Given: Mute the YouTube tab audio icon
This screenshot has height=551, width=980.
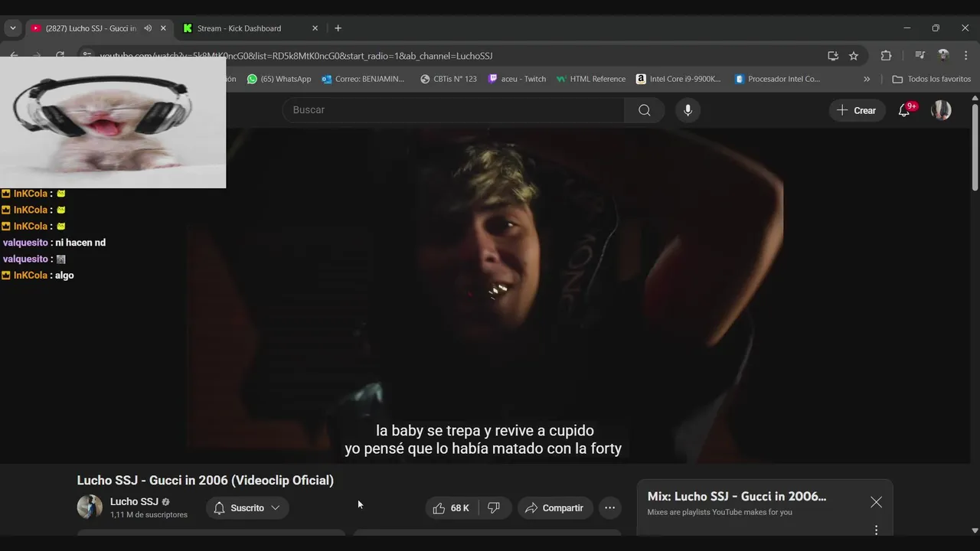Looking at the screenshot, I should (x=148, y=28).
